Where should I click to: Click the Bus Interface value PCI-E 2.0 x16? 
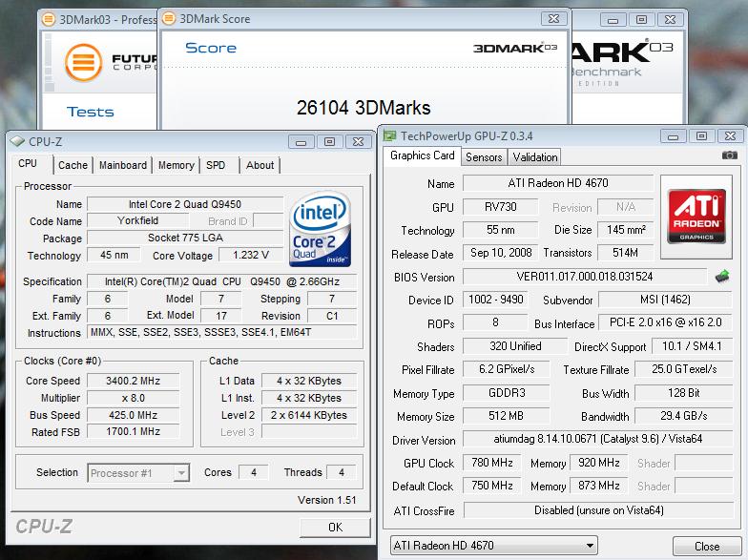pyautogui.click(x=665, y=322)
